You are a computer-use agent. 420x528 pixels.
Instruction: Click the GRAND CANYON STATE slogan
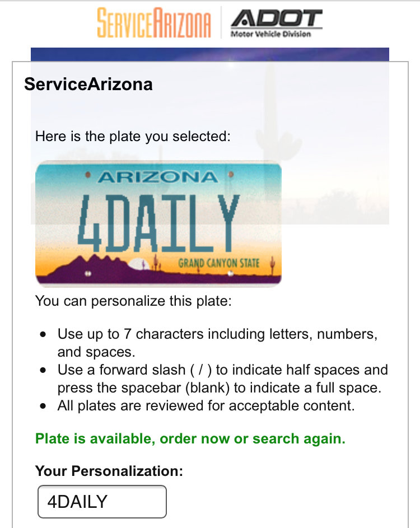click(219, 263)
